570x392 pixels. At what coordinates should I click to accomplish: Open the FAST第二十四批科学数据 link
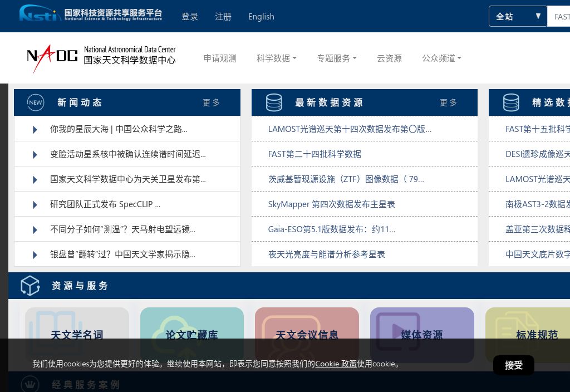[x=315, y=154]
